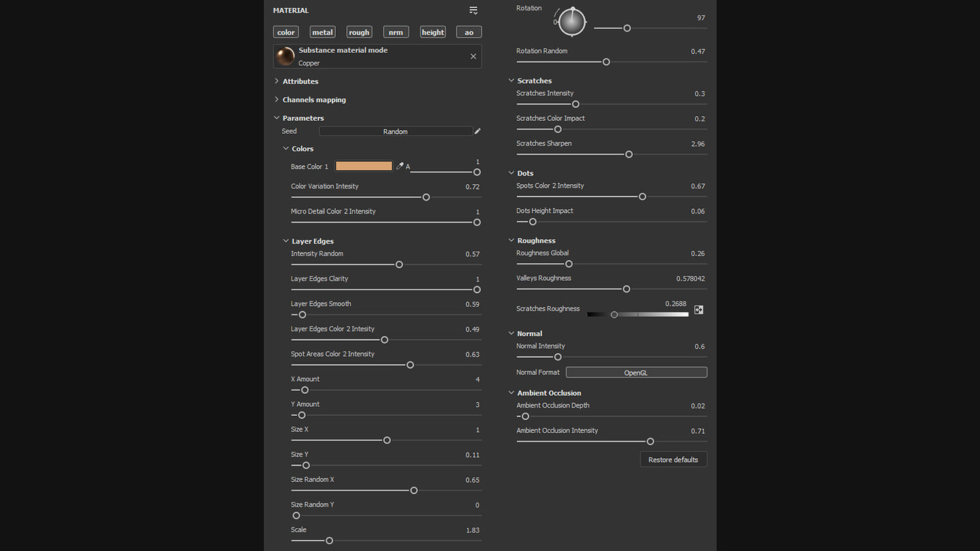Open the Normal Format OpenGL dropdown
This screenshot has width=980, height=551.
click(x=636, y=373)
